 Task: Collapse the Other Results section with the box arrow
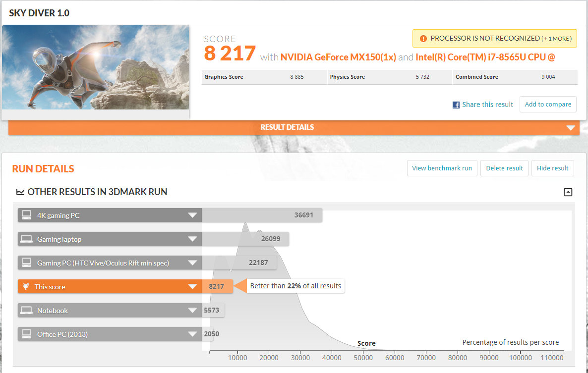click(x=568, y=192)
